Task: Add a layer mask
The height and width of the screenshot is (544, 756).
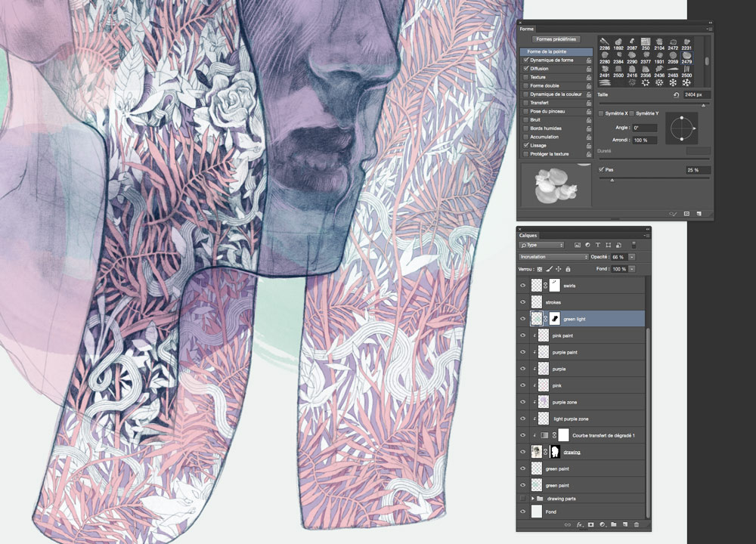Action: coord(590,524)
